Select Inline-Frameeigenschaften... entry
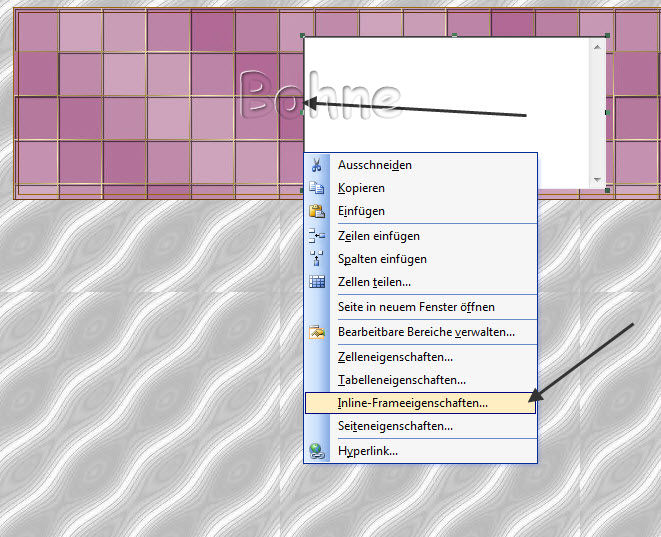 420,403
